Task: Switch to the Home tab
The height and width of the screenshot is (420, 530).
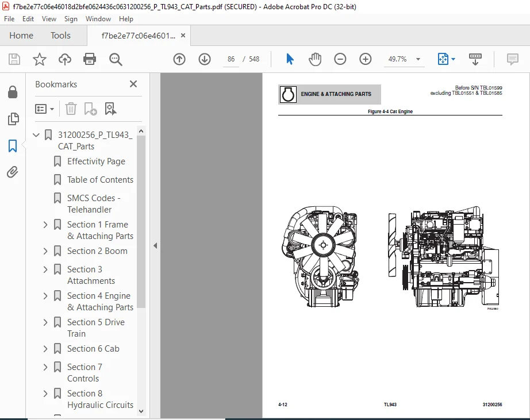Action: pyautogui.click(x=21, y=36)
